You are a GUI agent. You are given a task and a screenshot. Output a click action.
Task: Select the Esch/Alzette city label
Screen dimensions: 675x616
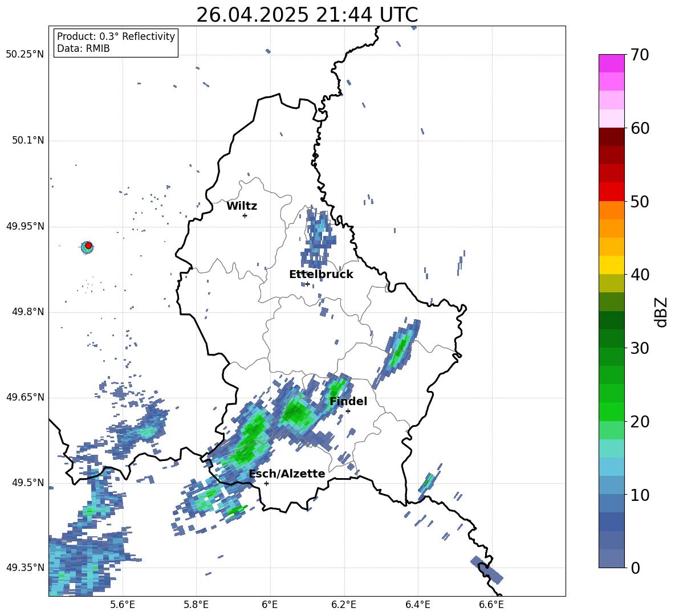[x=287, y=474]
